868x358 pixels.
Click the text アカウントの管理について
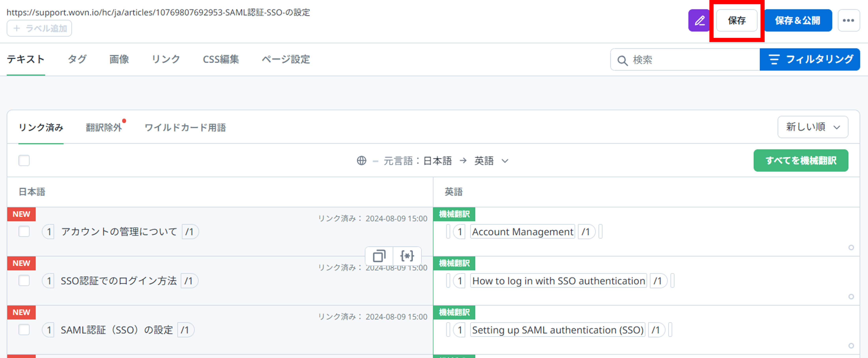(119, 232)
